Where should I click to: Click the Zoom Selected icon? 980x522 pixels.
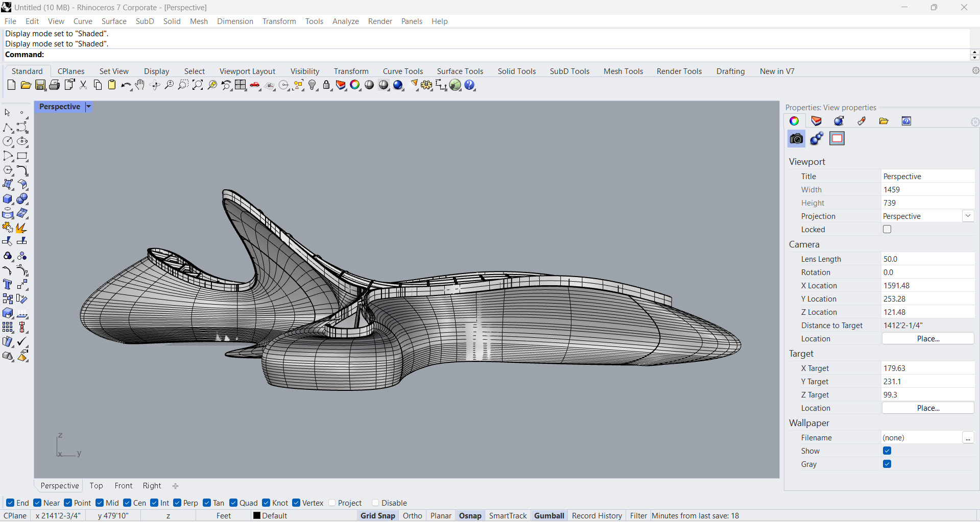tap(212, 85)
